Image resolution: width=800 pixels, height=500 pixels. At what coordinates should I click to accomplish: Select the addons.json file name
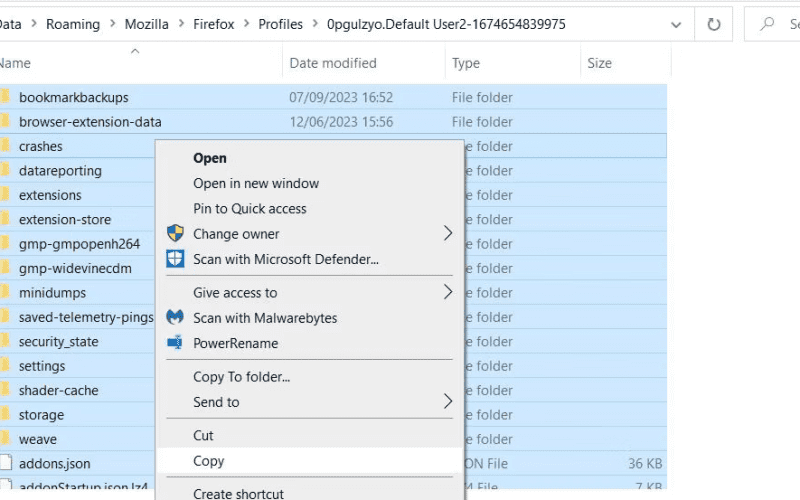pos(55,463)
